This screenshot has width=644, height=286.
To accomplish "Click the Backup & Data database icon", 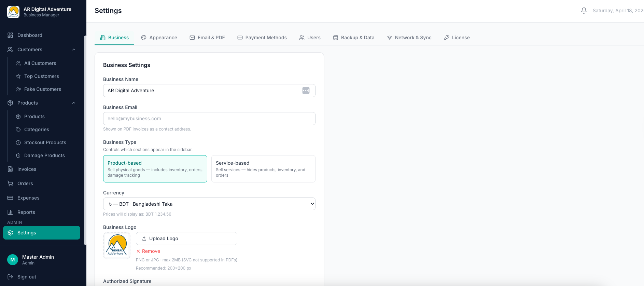I will [x=336, y=38].
